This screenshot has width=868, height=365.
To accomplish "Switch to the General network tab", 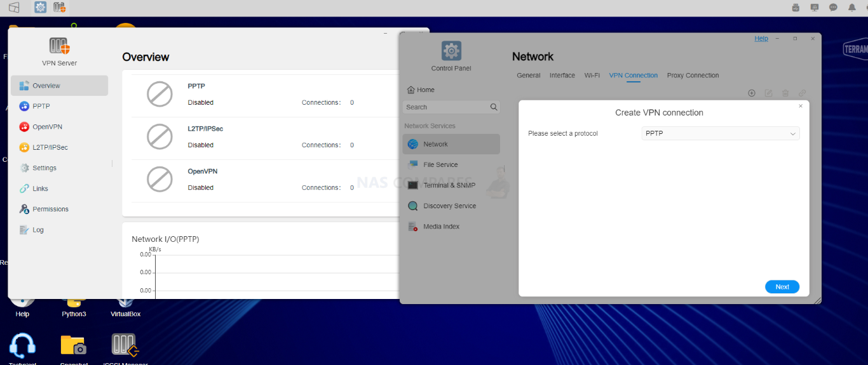I will click(529, 76).
